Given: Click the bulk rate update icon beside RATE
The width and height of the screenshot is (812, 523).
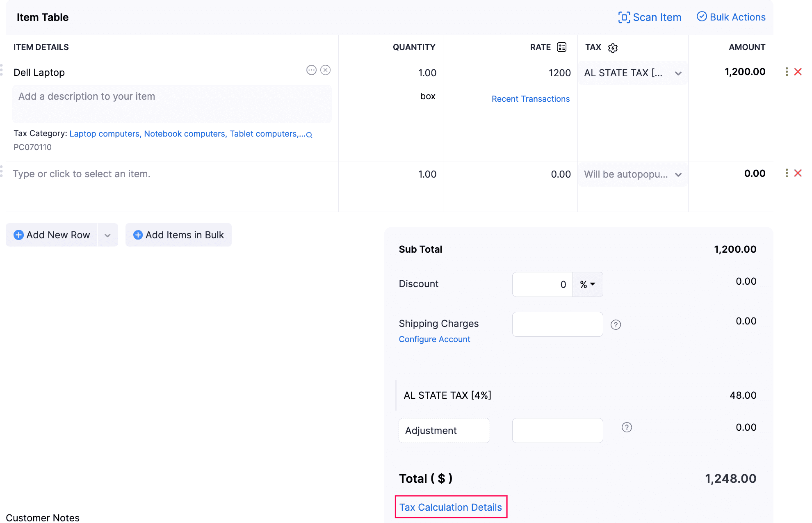Looking at the screenshot, I should pos(562,47).
